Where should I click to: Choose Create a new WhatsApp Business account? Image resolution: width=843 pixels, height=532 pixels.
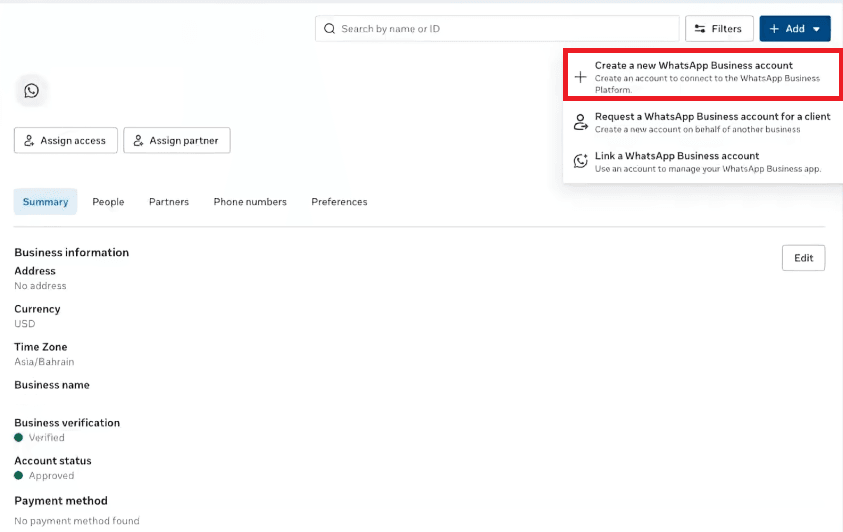703,75
